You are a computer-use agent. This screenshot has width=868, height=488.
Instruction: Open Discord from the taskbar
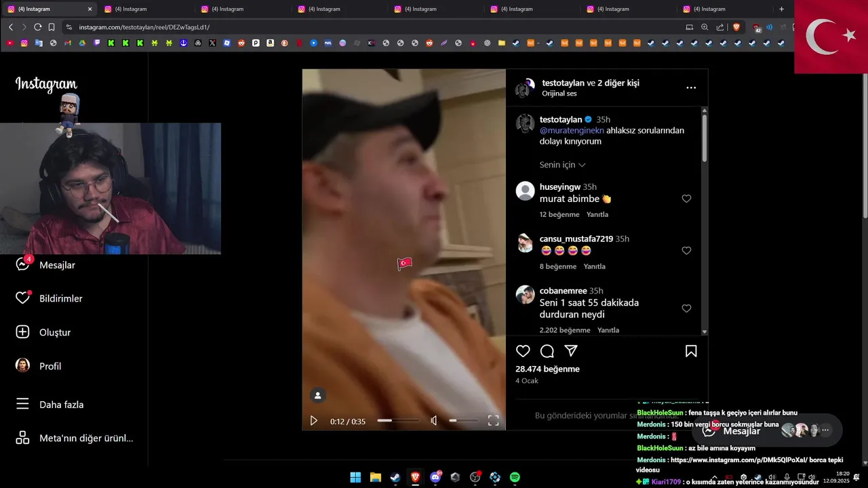(x=435, y=477)
